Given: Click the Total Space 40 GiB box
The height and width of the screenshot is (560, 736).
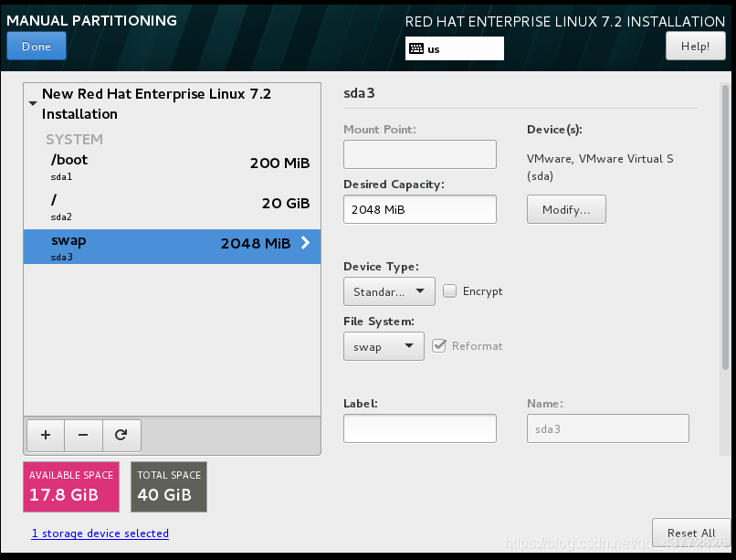Looking at the screenshot, I should (169, 487).
